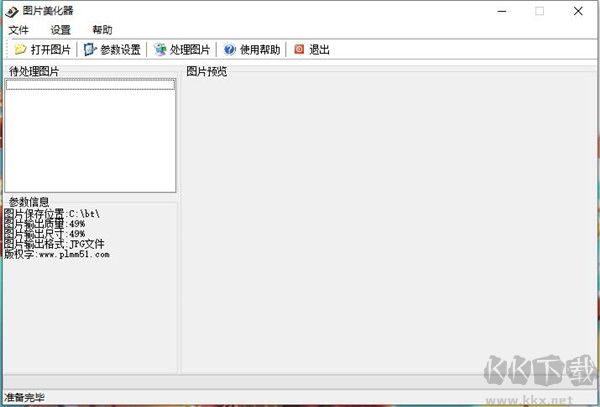Viewport: 600px width, 407px height.
Task: Select the empty first row in 待处理图片 list
Action: [90, 85]
